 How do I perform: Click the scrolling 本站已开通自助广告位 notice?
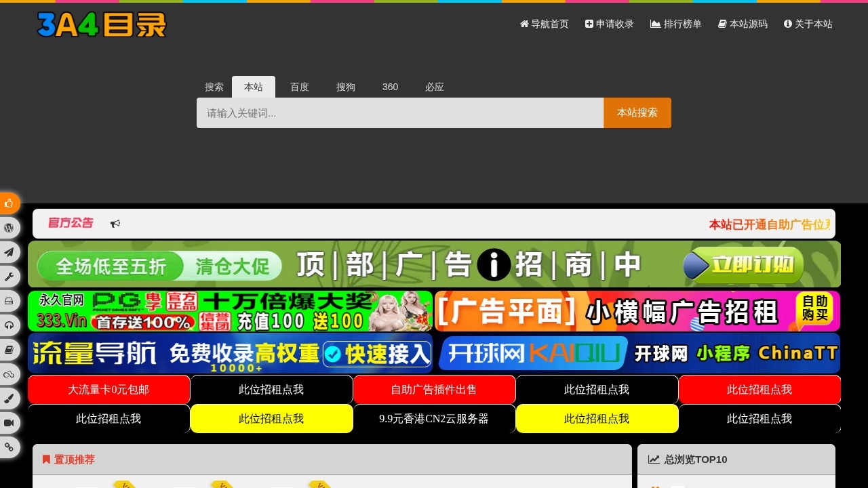click(770, 224)
